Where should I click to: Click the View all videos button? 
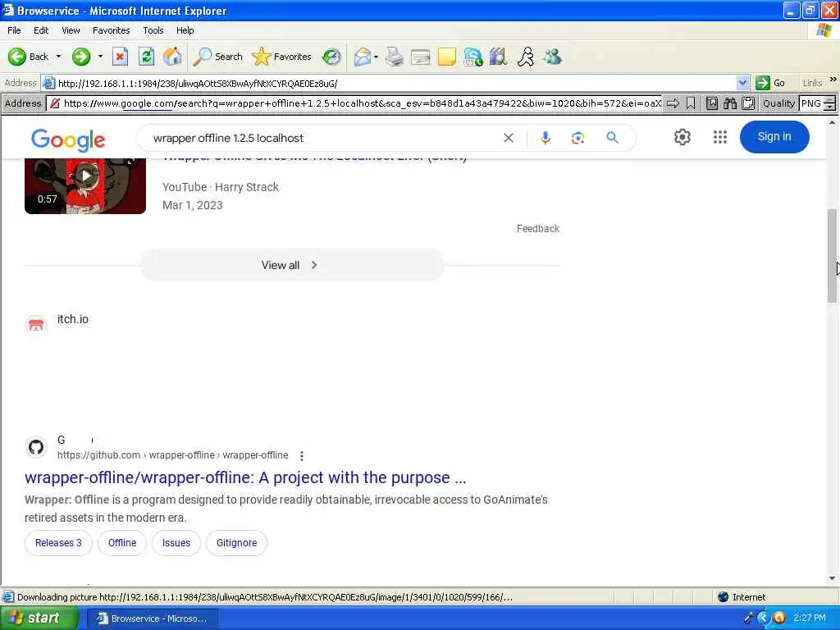click(x=291, y=265)
